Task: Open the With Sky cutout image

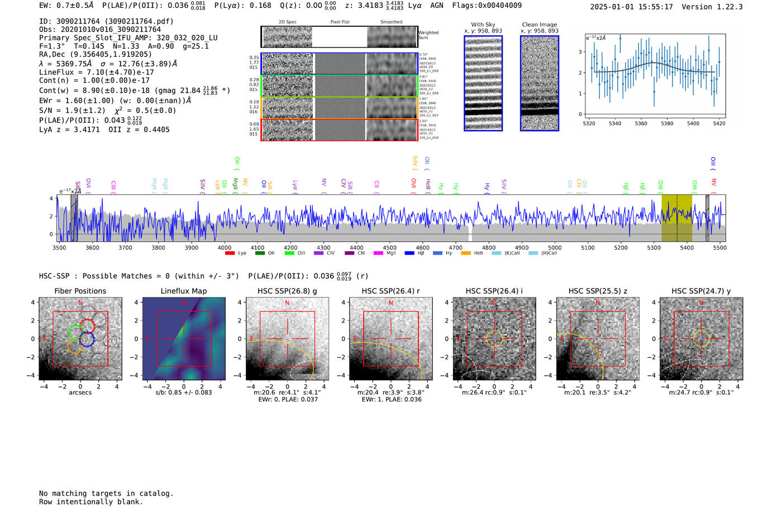Action: 483,83
